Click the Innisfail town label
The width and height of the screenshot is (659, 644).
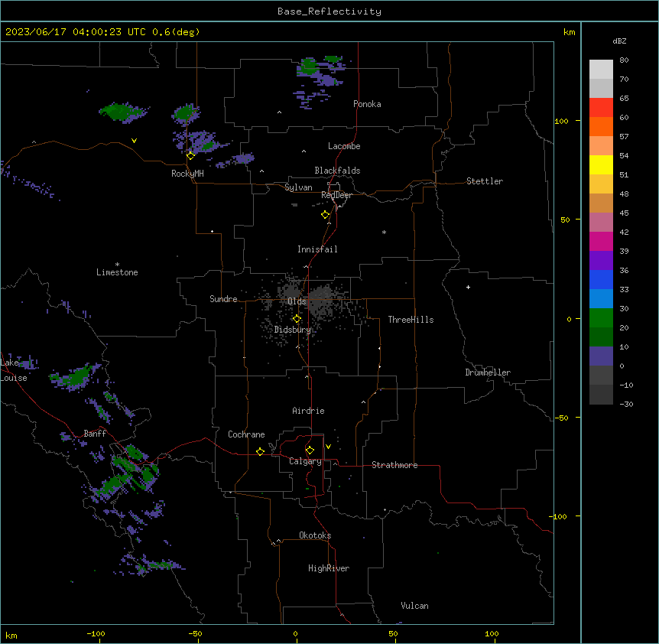(x=317, y=249)
